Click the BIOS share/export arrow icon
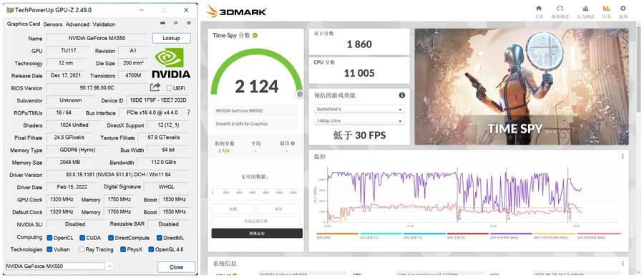644x278 pixels. (x=155, y=87)
